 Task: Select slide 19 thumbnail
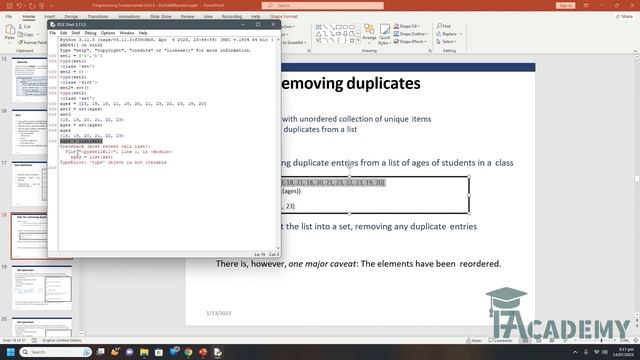(x=42, y=288)
